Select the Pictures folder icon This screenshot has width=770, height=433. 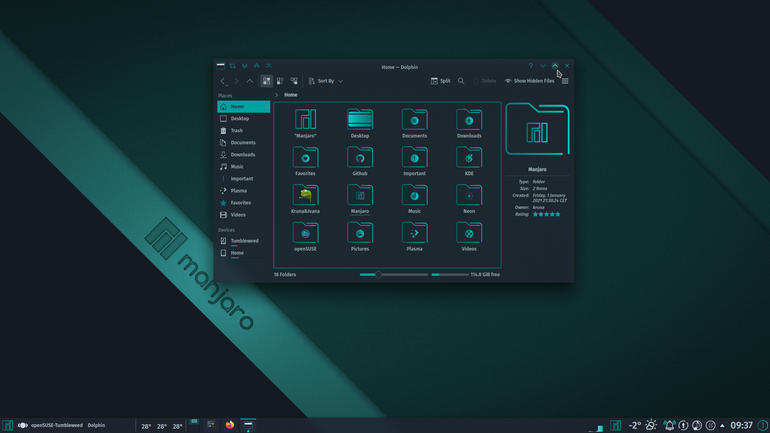(360, 233)
